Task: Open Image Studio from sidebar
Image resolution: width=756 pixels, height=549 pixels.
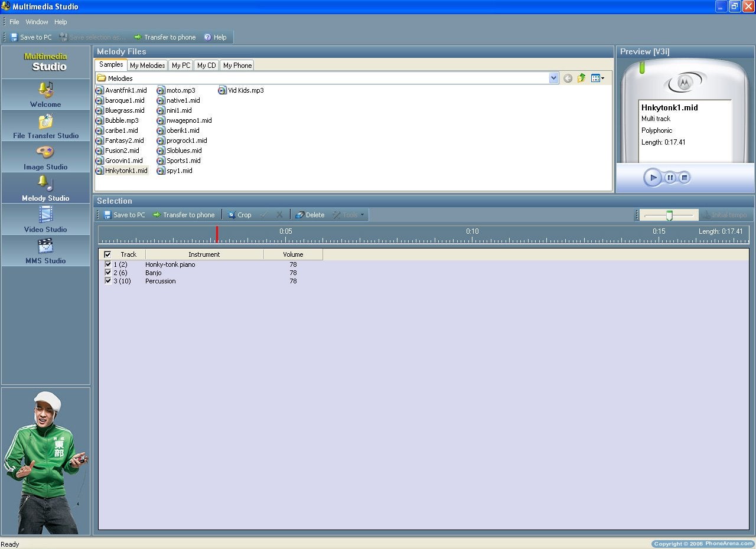Action: click(45, 157)
